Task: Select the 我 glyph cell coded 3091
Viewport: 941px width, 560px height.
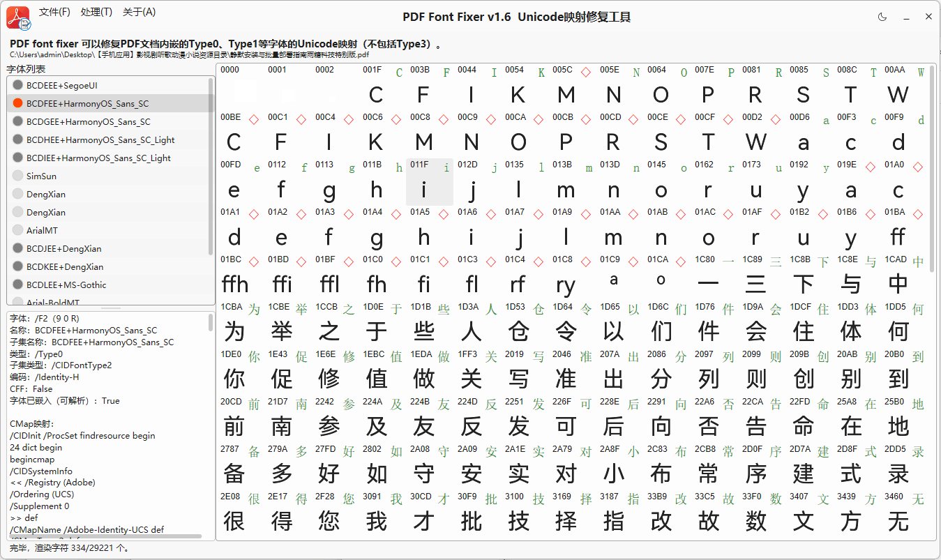Action: click(x=382, y=513)
